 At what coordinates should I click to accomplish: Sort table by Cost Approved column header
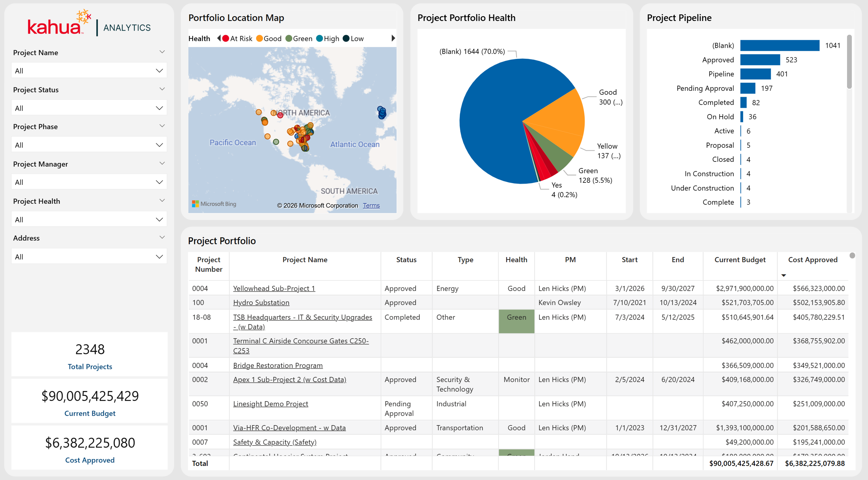(812, 260)
